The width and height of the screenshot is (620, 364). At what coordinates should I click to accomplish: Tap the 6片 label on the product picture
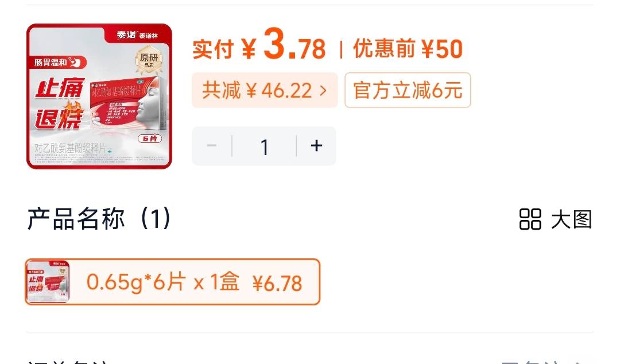(x=150, y=138)
